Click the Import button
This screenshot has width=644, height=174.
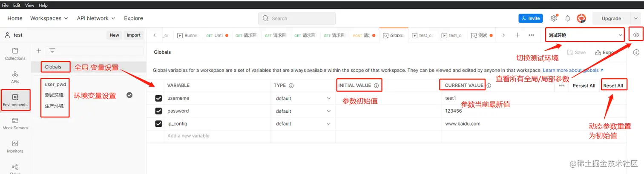133,35
